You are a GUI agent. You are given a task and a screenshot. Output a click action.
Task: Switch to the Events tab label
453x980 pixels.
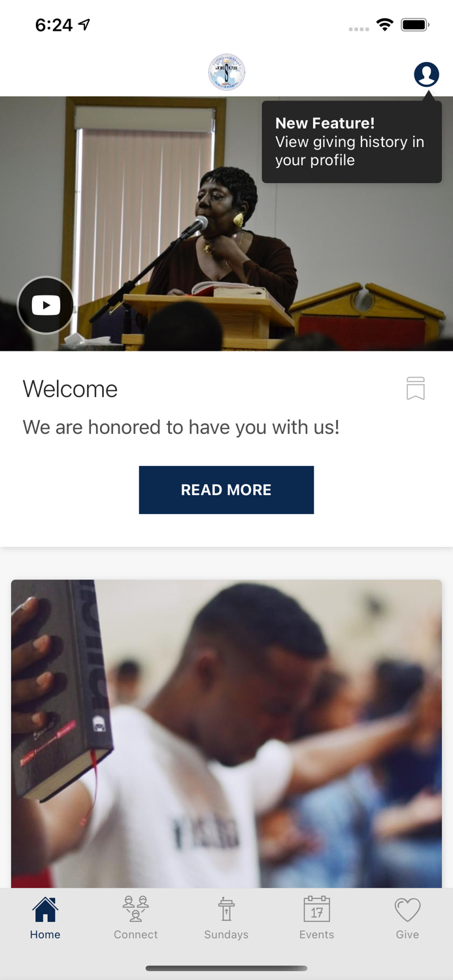pyautogui.click(x=317, y=934)
